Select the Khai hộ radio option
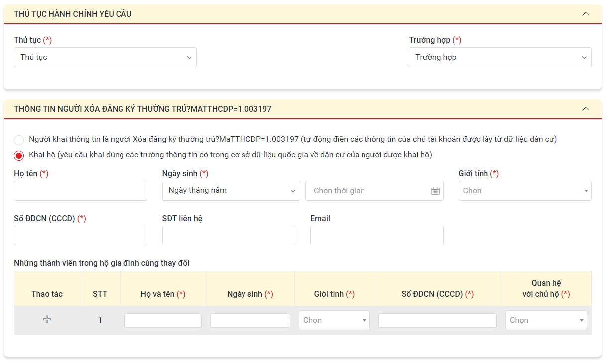 coord(19,155)
